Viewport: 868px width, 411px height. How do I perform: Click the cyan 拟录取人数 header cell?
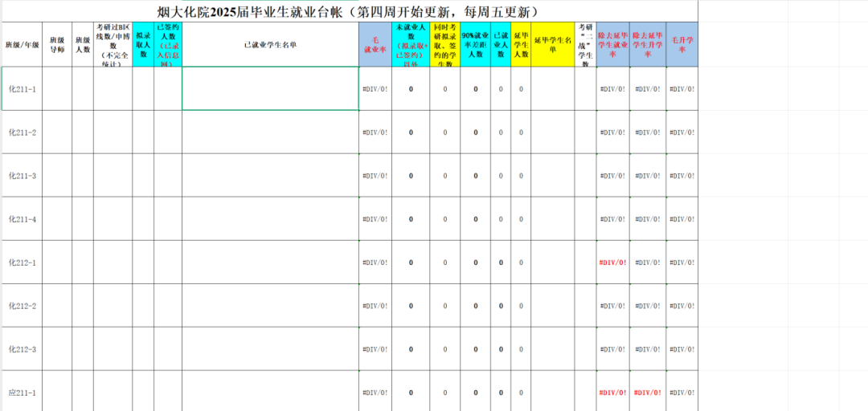[x=143, y=44]
